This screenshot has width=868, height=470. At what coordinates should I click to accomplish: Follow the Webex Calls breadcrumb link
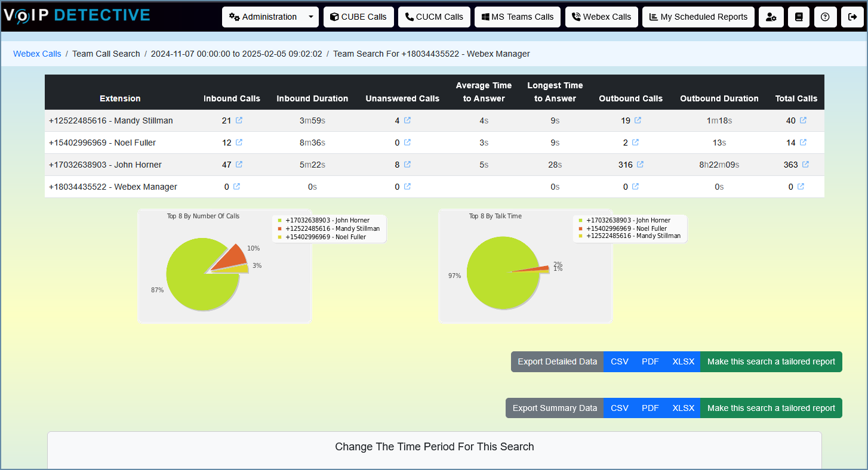[x=37, y=54]
